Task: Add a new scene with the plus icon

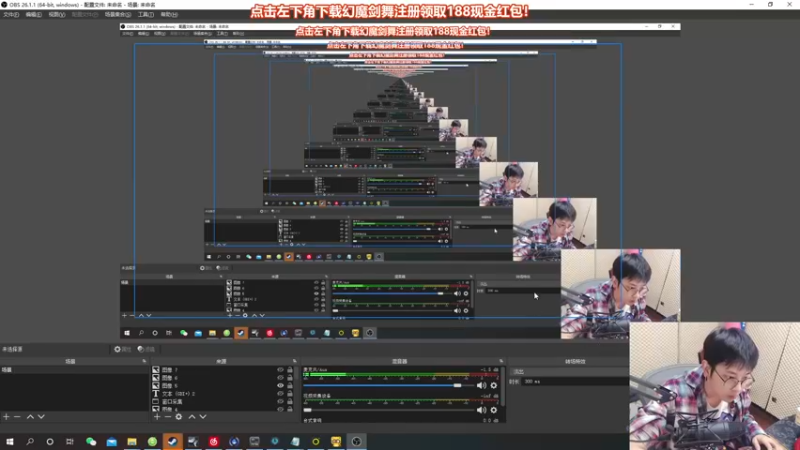Action: point(6,417)
